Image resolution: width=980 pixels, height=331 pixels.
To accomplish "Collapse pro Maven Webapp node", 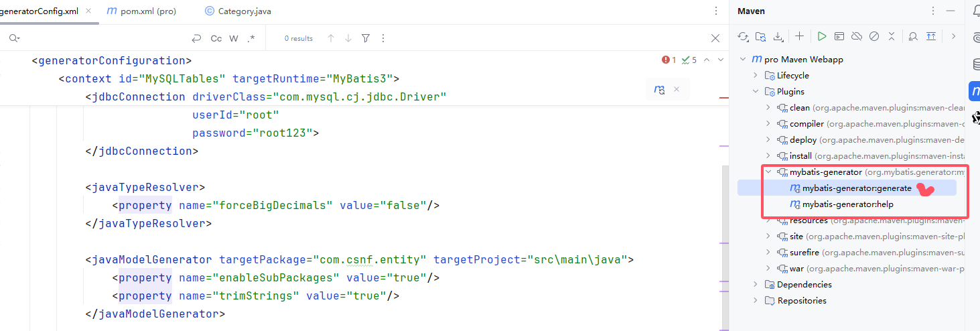I will click(x=743, y=60).
